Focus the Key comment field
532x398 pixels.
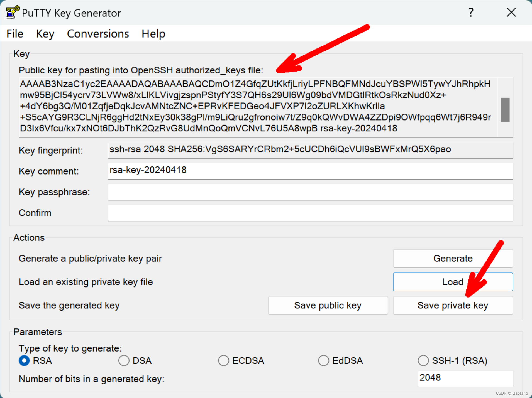(x=310, y=171)
